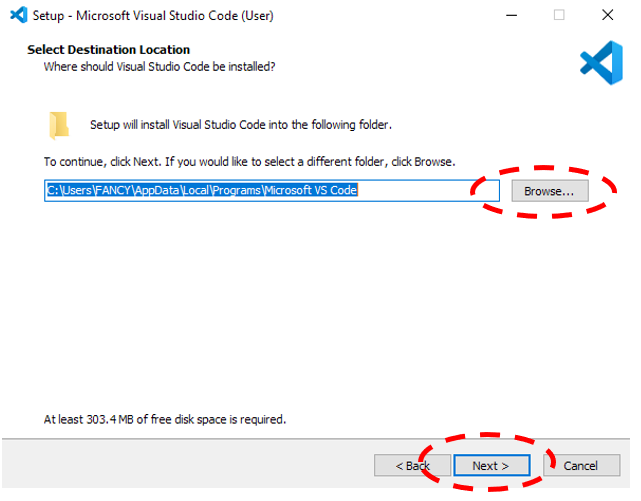Go to previous step with Back
The width and height of the screenshot is (641, 501).
pos(412,465)
